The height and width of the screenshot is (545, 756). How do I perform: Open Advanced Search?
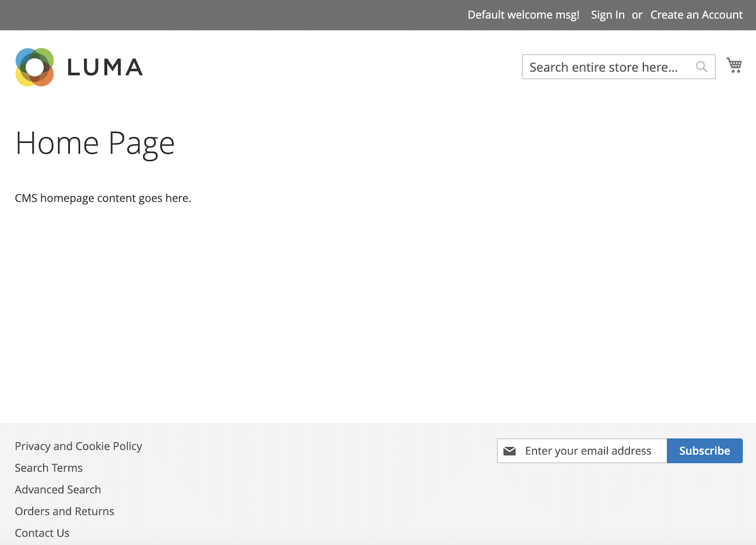58,489
